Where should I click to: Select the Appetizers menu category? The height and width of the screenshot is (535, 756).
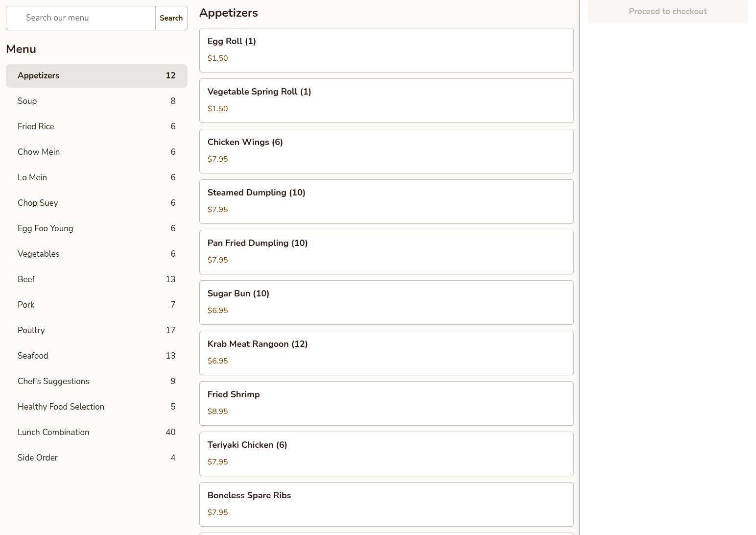tap(96, 76)
